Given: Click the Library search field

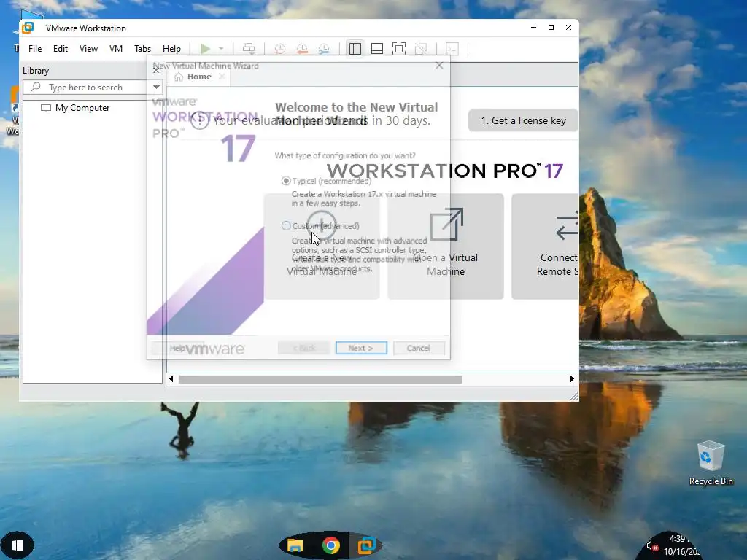Looking at the screenshot, I should (x=86, y=87).
